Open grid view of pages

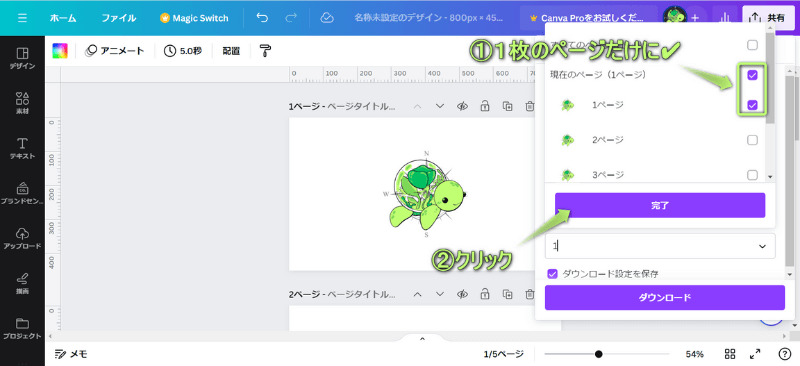(730, 354)
